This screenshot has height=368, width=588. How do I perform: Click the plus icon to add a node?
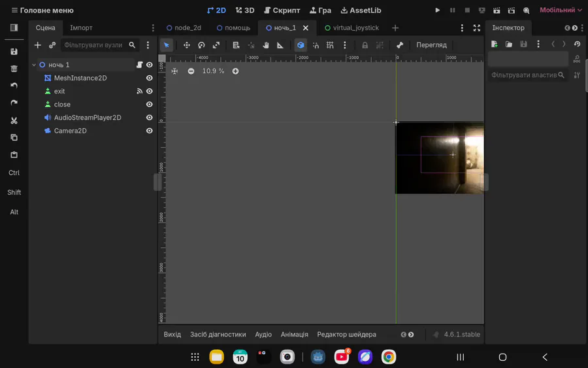[38, 45]
